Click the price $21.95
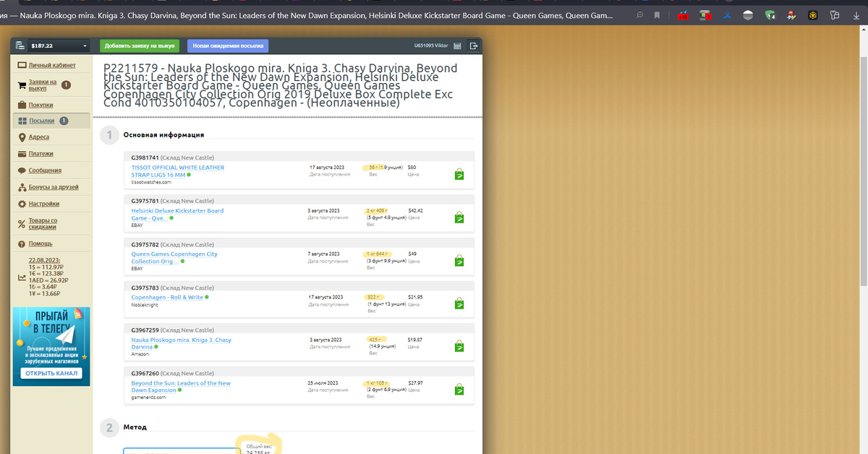The width and height of the screenshot is (868, 454). pyautogui.click(x=415, y=297)
